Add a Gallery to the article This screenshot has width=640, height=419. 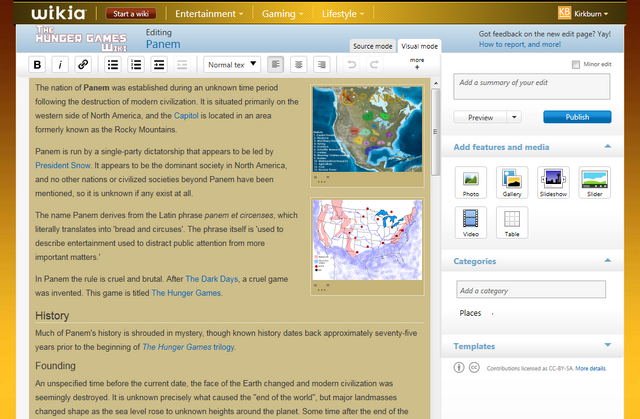click(x=512, y=182)
